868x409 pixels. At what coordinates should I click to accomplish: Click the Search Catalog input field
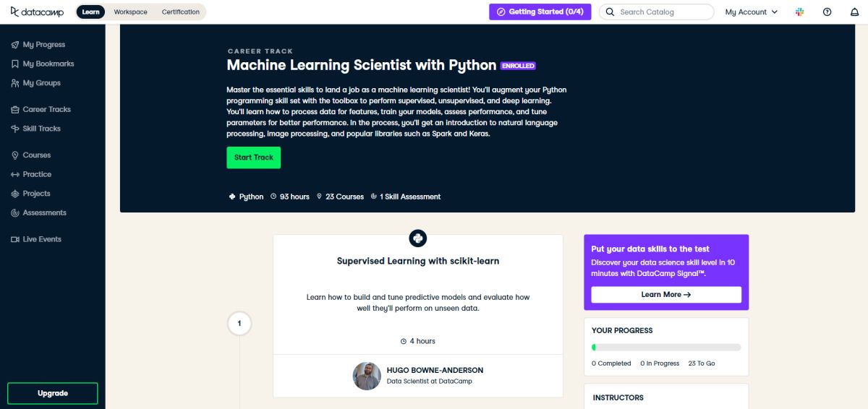pos(657,12)
